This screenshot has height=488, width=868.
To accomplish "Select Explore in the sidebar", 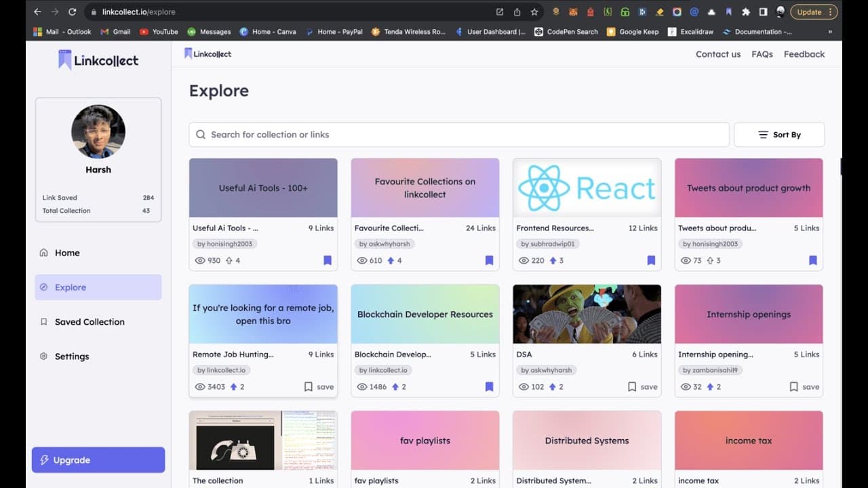I will (x=98, y=287).
